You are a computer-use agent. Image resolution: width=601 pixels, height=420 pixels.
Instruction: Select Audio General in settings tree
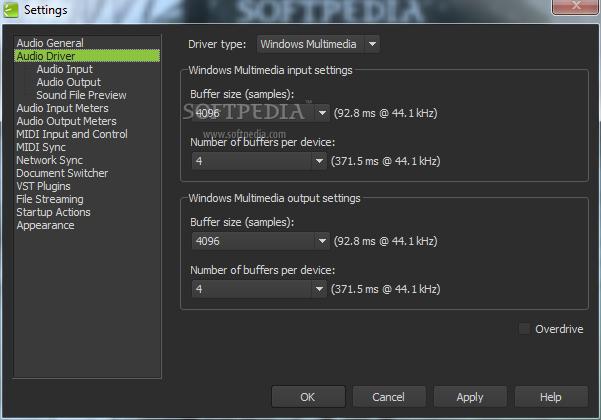pos(50,43)
